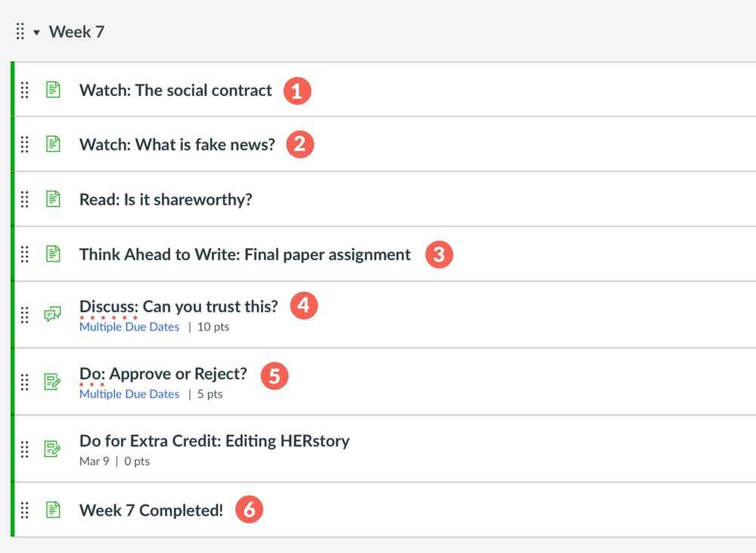Click the Mar 9 due date under Extra Credit item
This screenshot has height=553, width=756.
click(94, 461)
